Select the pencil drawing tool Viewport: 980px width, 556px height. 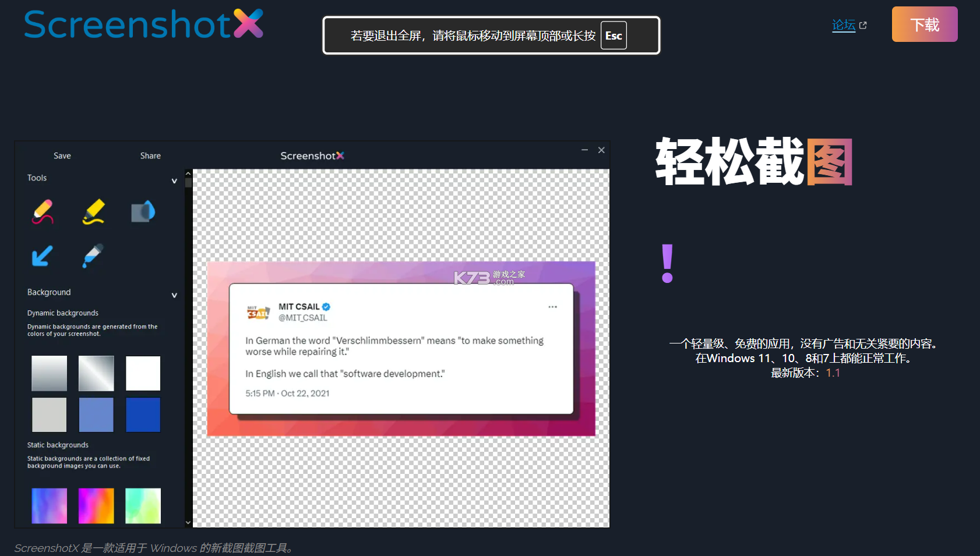(x=43, y=212)
